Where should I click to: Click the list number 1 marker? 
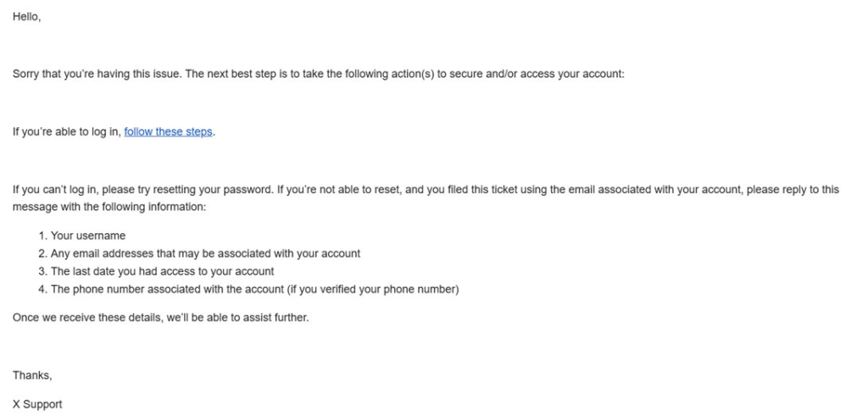click(x=42, y=236)
